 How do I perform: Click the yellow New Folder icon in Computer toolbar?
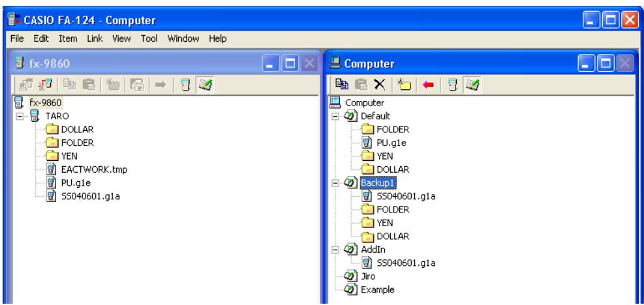[x=405, y=85]
